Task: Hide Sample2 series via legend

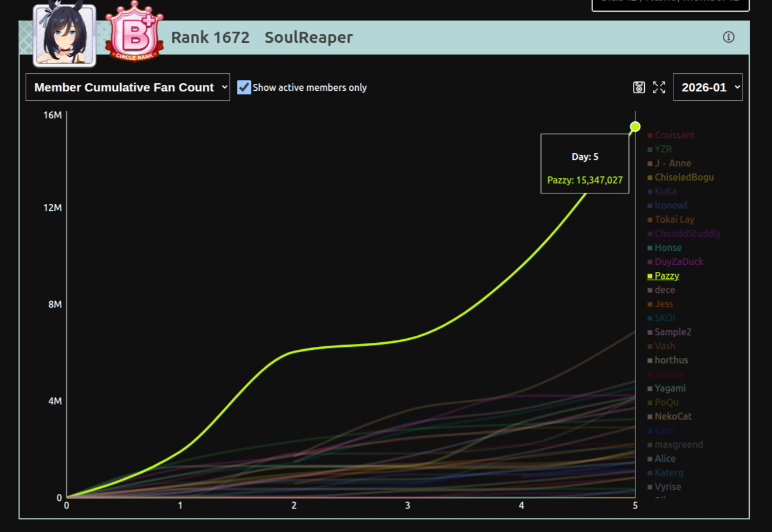Action: tap(669, 332)
